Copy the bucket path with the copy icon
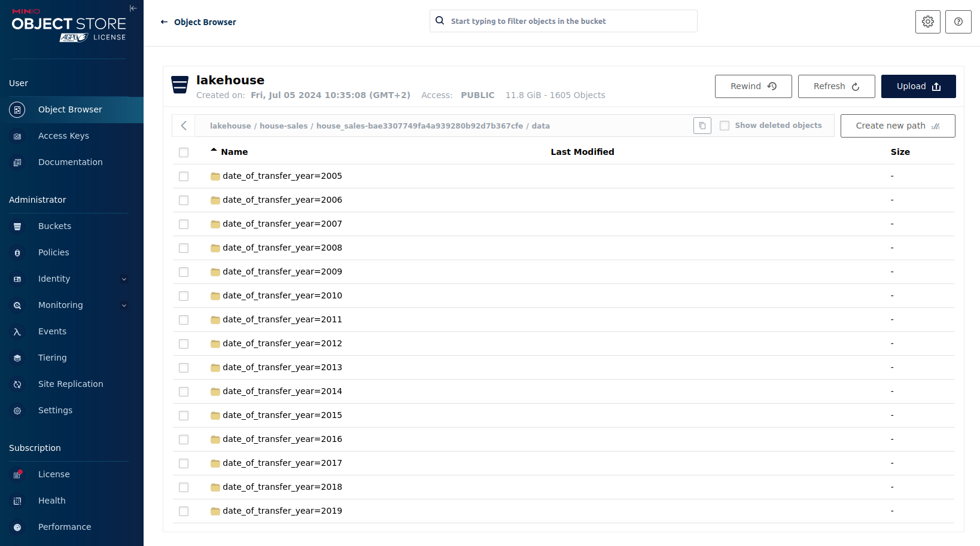 point(702,126)
